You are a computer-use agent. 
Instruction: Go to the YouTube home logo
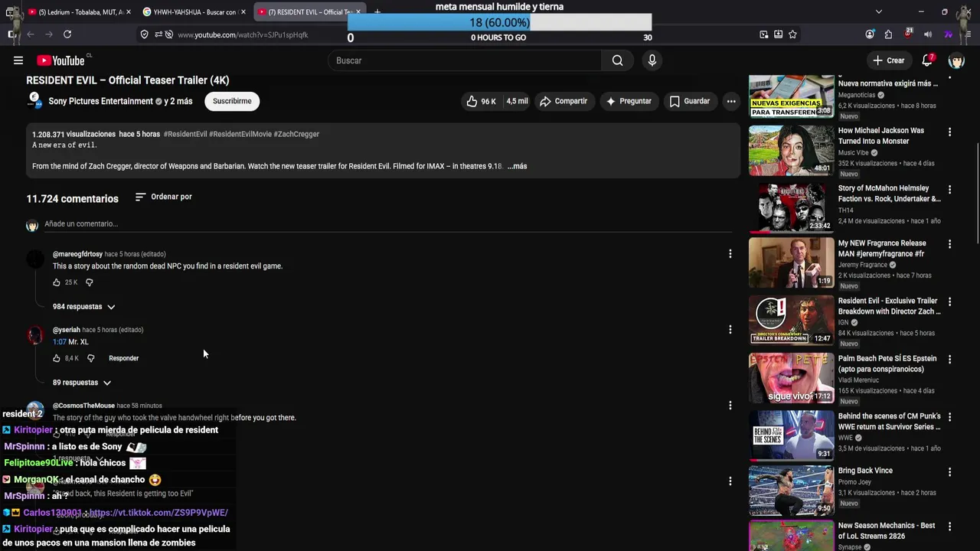click(x=60, y=60)
